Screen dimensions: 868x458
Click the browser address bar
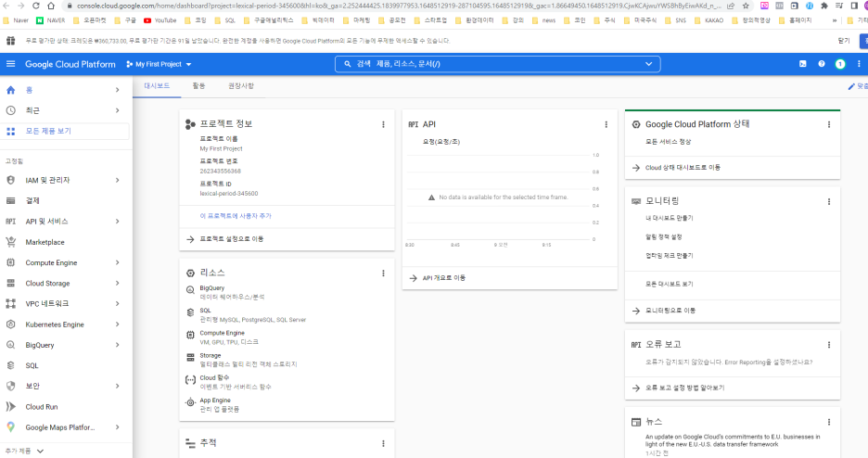(399, 6)
